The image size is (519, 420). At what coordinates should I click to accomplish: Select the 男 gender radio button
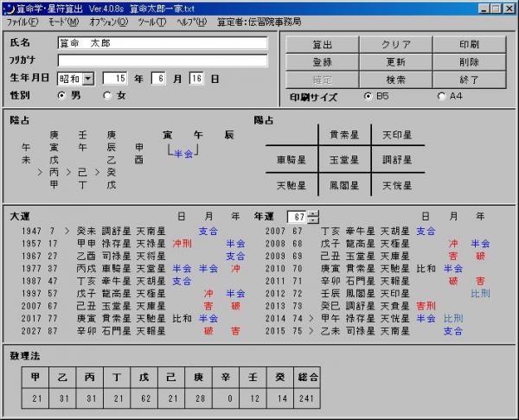(61, 96)
